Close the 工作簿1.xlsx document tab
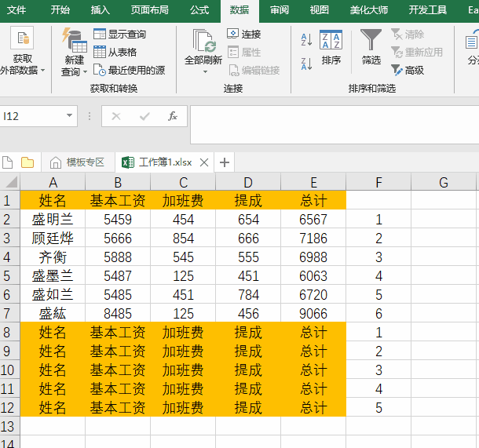This screenshot has height=448, width=479. [204, 162]
